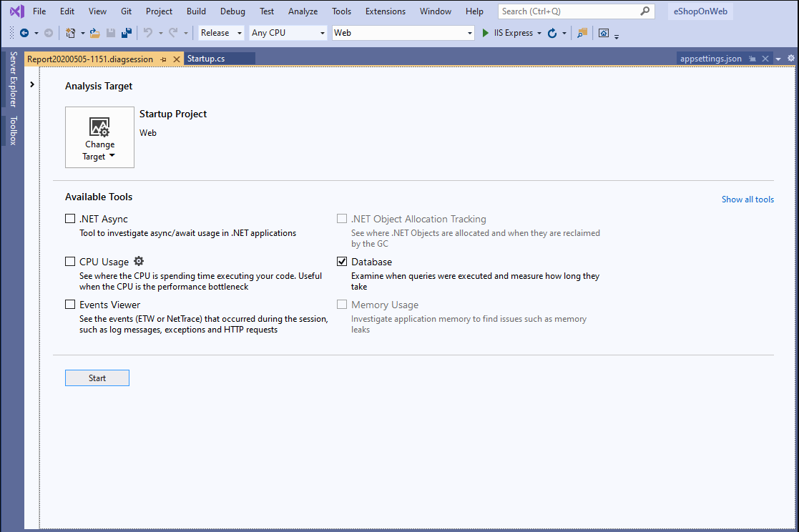Open the Analyze menu
The height and width of the screenshot is (532, 799).
click(x=303, y=11)
